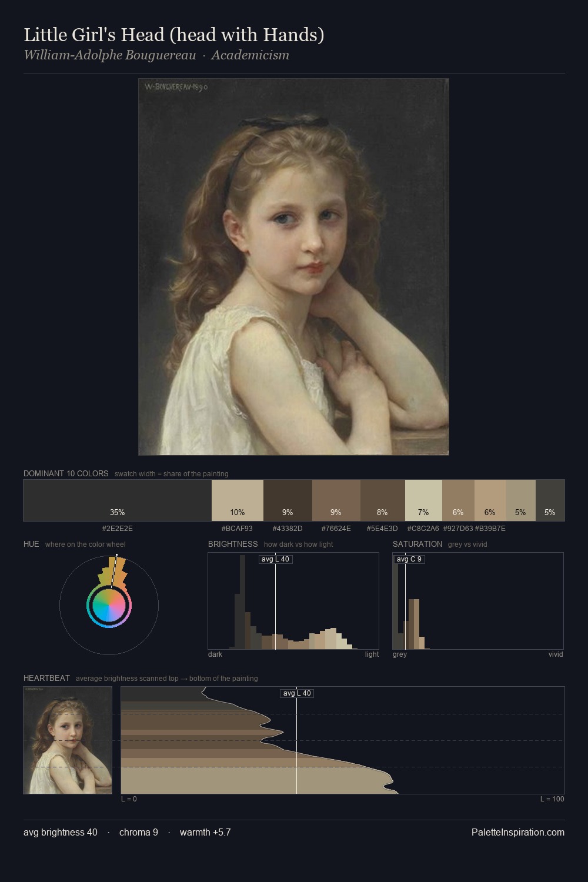The height and width of the screenshot is (882, 588).
Task: Click the saturation histogram chart
Action: click(x=478, y=601)
